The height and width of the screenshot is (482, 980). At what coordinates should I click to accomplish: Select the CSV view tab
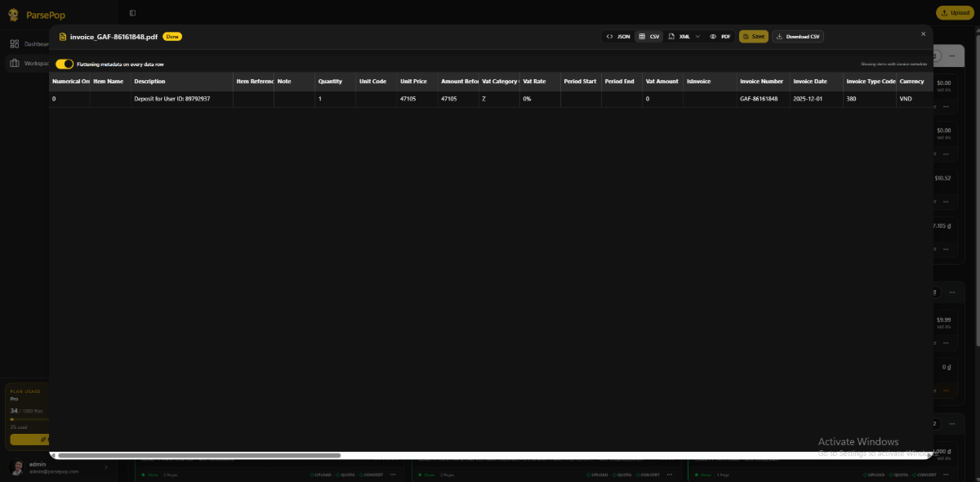(x=649, y=37)
